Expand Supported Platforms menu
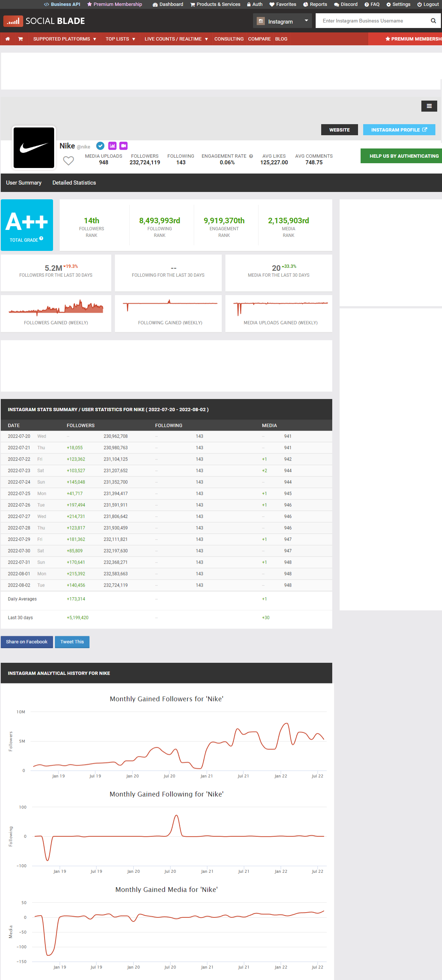Screen dimensions: 442x980 (x=65, y=39)
